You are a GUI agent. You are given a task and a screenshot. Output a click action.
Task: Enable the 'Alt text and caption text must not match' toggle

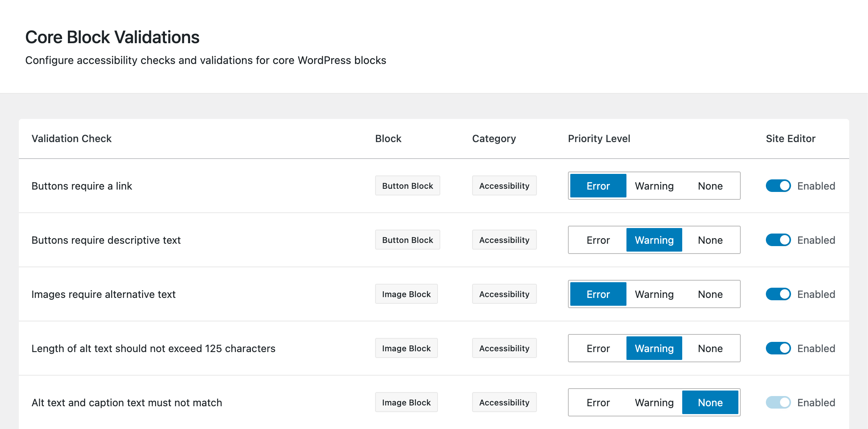click(x=778, y=402)
